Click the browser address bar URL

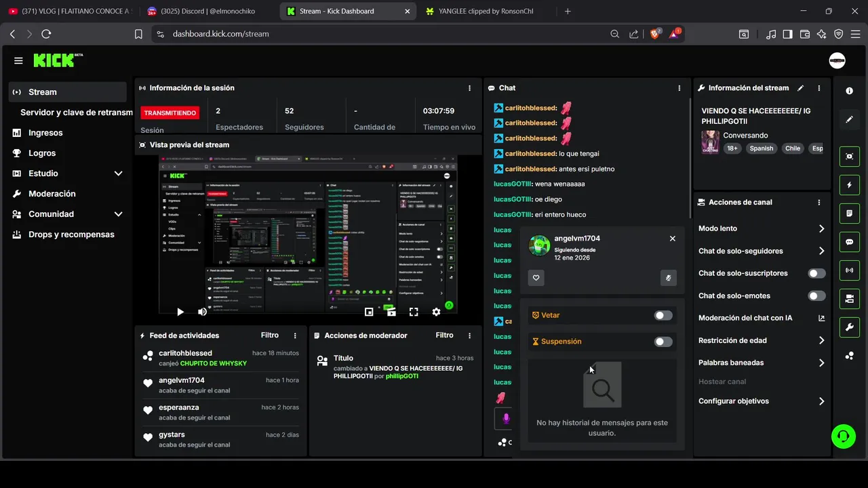click(220, 34)
